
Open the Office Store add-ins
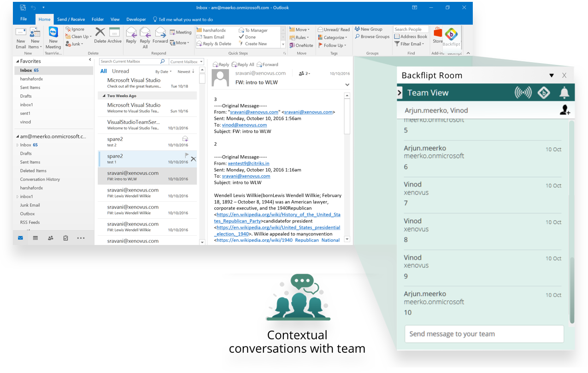[x=438, y=35]
